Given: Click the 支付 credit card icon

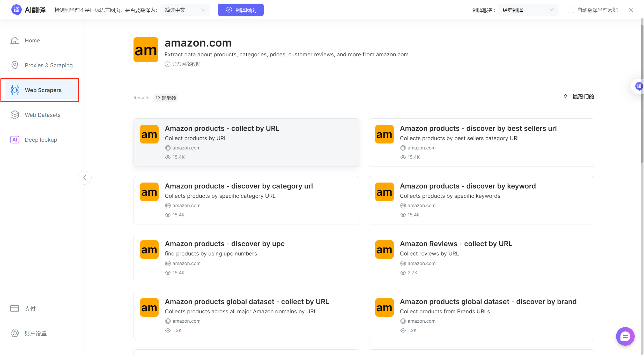Looking at the screenshot, I should 15,308.
